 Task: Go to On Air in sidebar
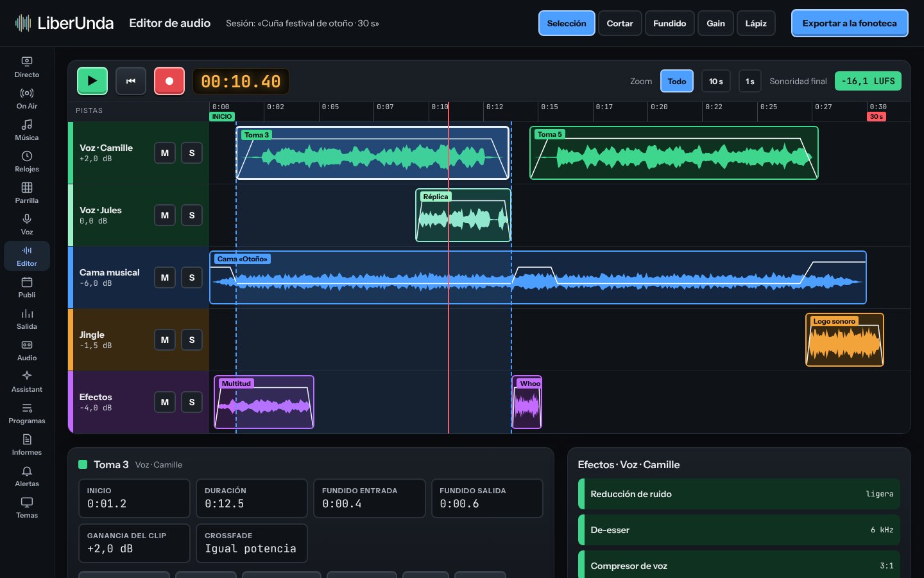tap(27, 98)
